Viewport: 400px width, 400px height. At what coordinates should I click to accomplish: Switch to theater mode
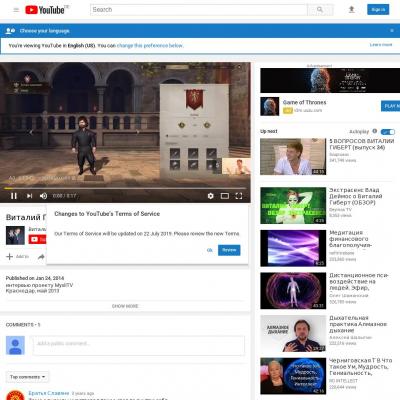coord(225,196)
